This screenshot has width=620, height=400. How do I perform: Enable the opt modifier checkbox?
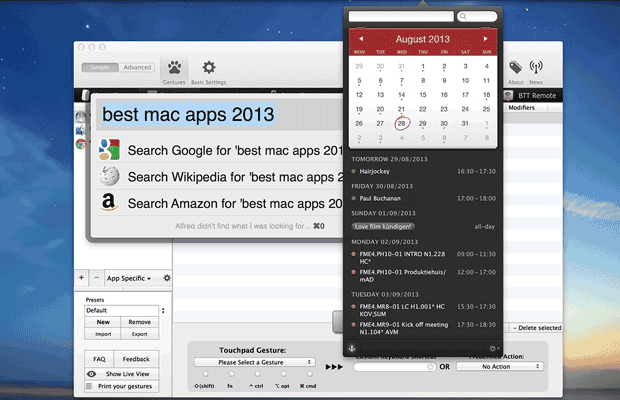pyautogui.click(x=283, y=374)
